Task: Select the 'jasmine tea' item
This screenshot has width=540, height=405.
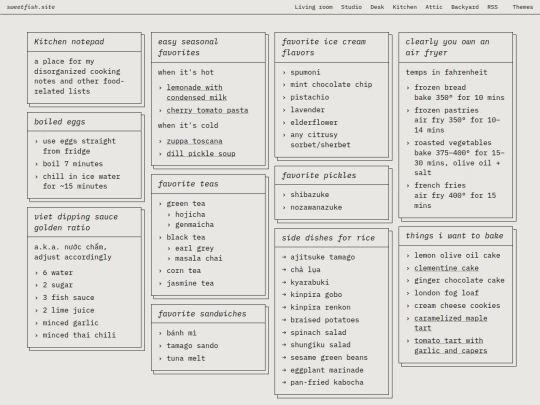Action: coord(190,283)
